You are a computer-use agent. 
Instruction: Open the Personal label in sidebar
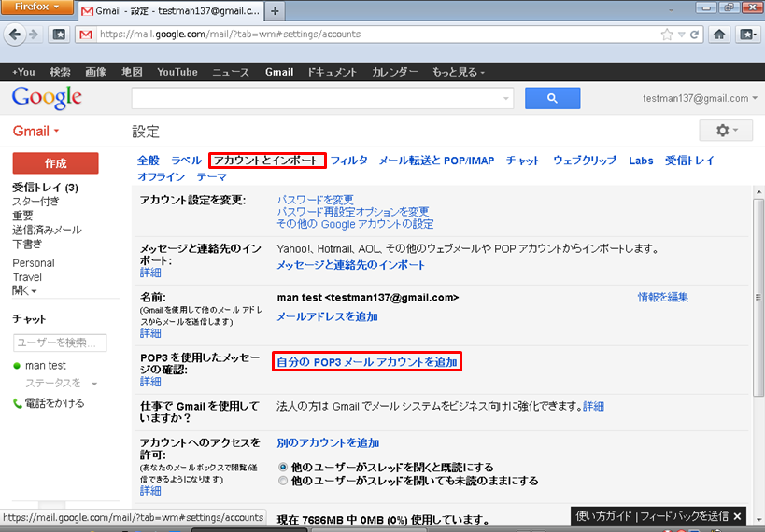tap(34, 263)
